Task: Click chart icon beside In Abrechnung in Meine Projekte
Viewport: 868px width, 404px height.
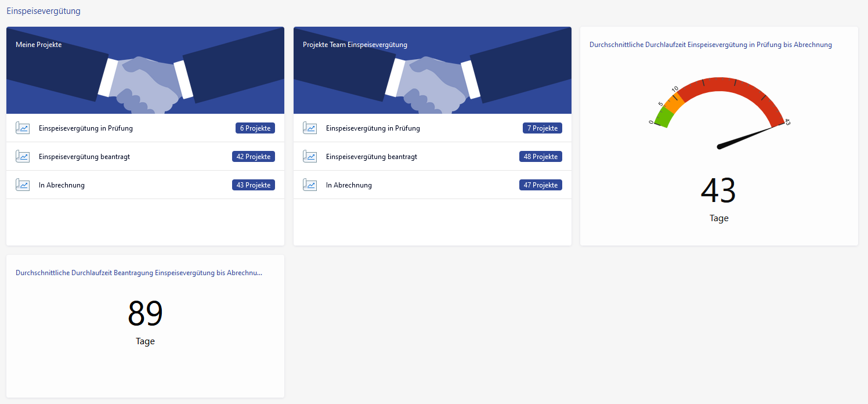Action: (x=23, y=185)
